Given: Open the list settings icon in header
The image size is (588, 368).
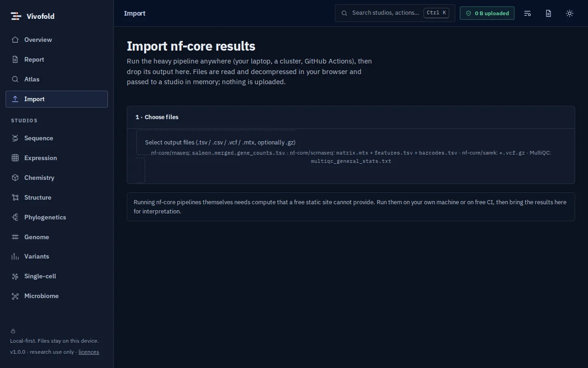Looking at the screenshot, I should click(x=527, y=13).
